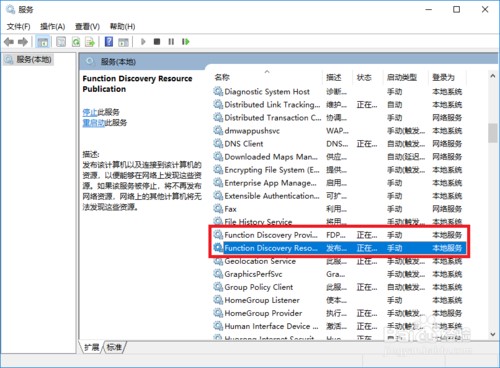
Task: Toggle the show/hide console tree icon
Action: tap(43, 42)
